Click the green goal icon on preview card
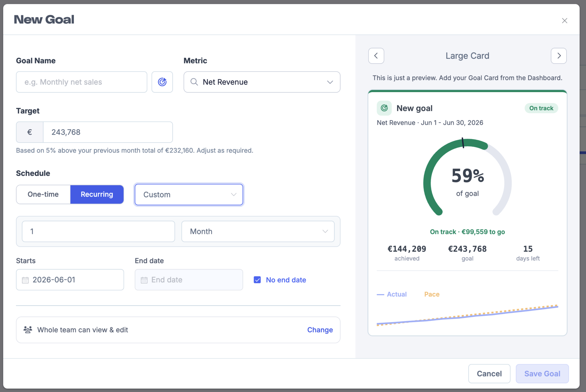The image size is (586, 392). (x=384, y=108)
